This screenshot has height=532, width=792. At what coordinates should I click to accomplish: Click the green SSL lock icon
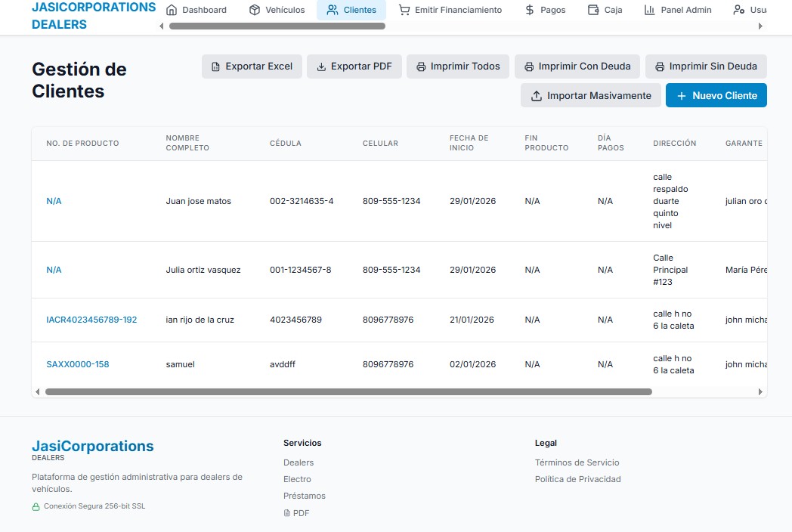(36, 507)
